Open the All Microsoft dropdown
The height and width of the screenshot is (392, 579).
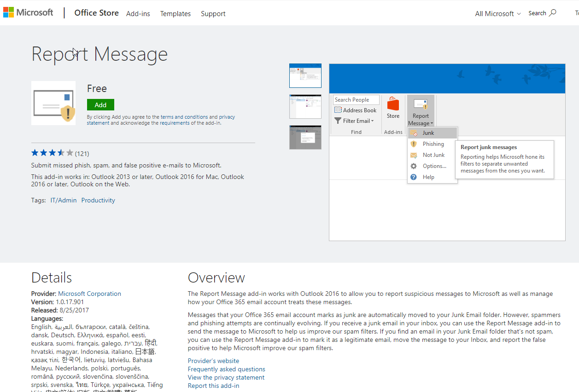[x=498, y=14]
